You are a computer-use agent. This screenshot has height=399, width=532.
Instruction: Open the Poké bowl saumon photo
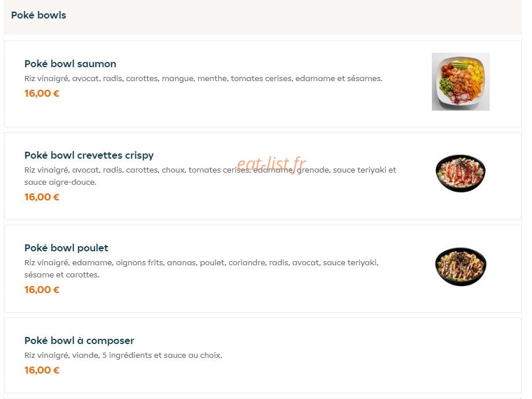(x=460, y=82)
